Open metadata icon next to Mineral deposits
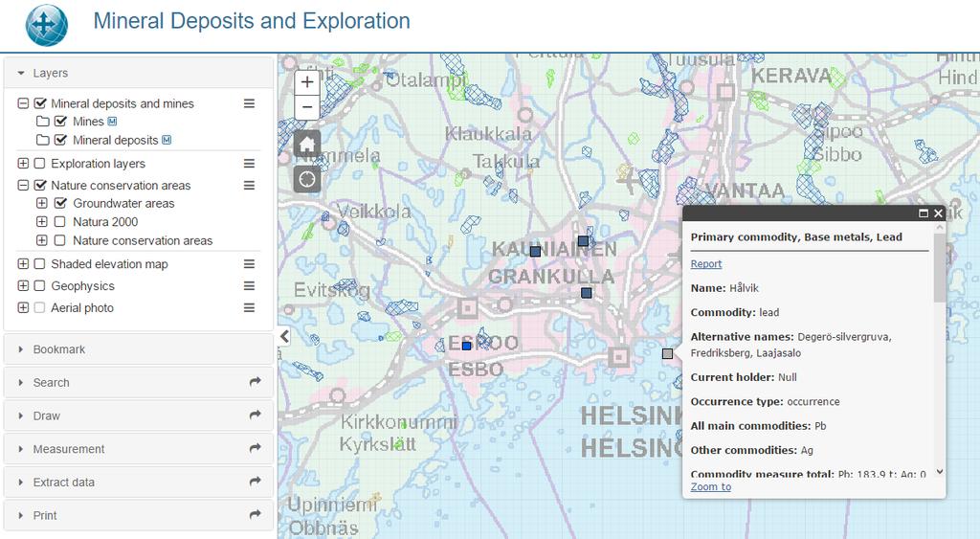The image size is (980, 539). click(167, 140)
